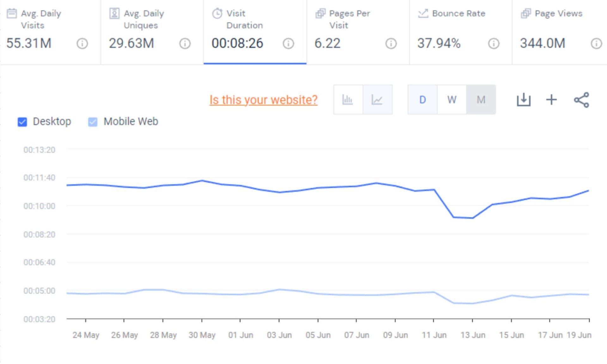This screenshot has height=364, width=607.
Task: Click the pages icon beside Pages Per Visit
Action: pos(320,13)
